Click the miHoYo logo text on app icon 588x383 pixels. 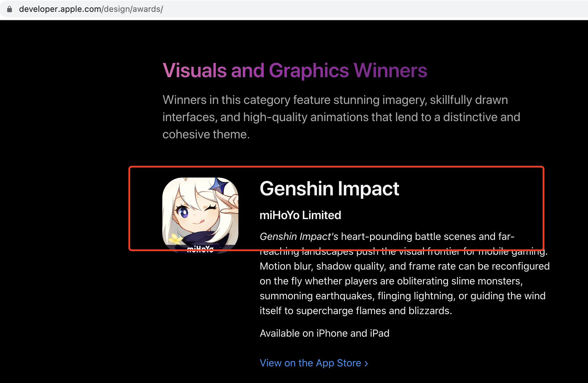click(200, 249)
